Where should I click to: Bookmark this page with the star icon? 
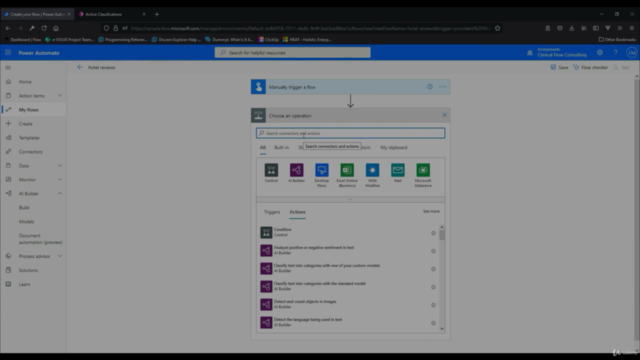[497, 28]
